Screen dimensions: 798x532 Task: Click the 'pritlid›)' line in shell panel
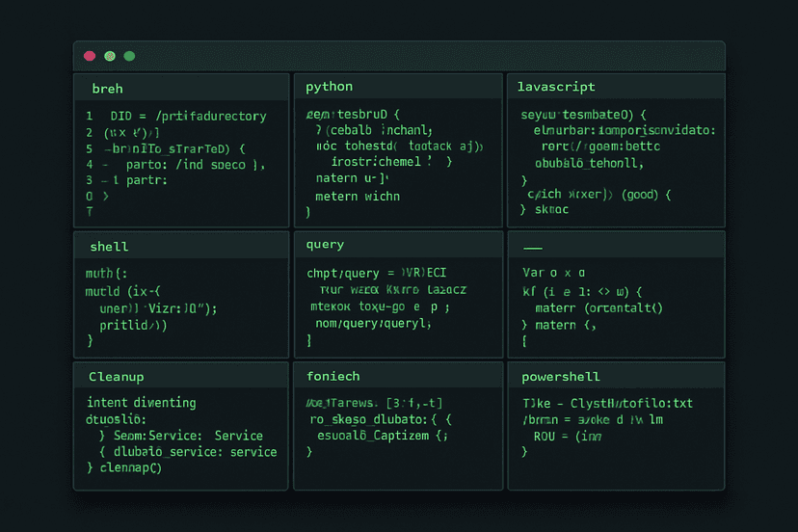(x=133, y=326)
